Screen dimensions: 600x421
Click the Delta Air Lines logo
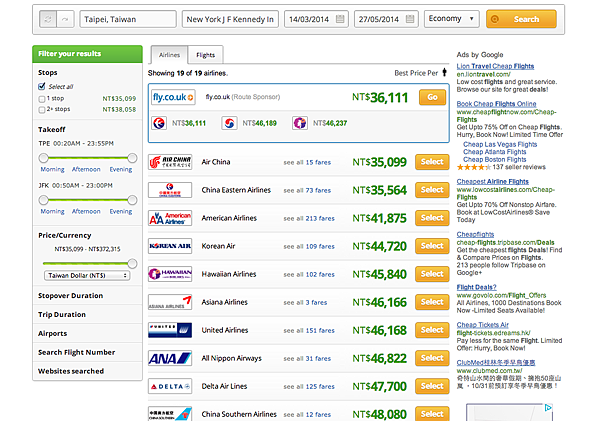click(170, 387)
